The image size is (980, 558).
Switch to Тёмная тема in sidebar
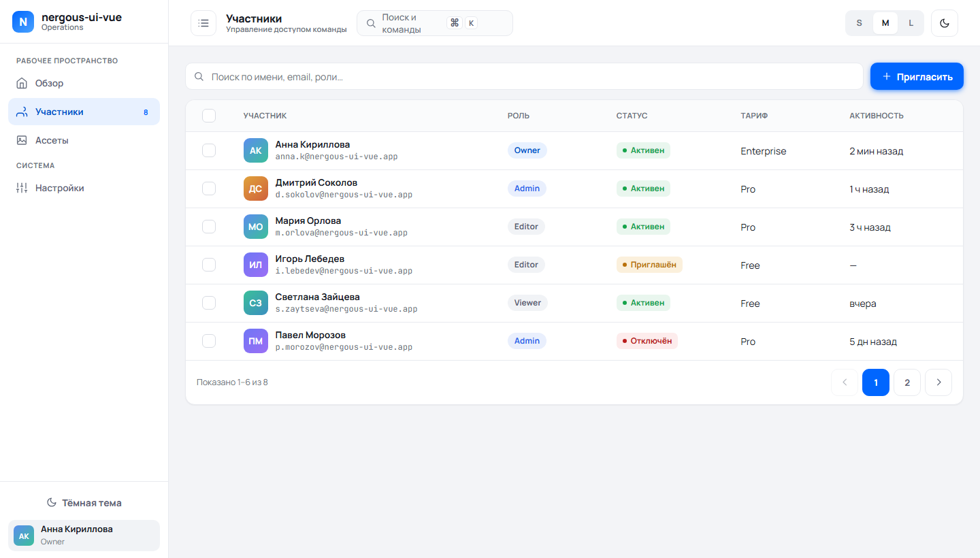[84, 503]
